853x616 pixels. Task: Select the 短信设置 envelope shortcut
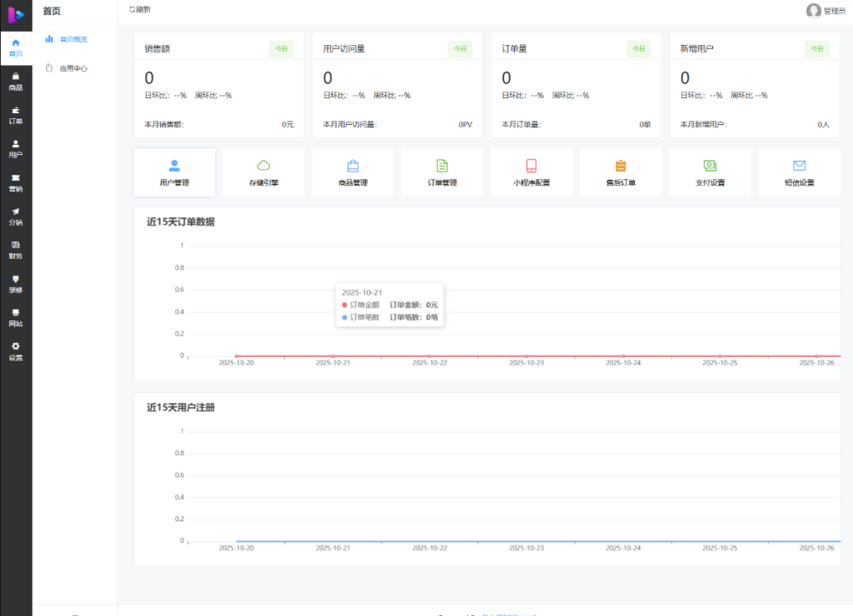(799, 172)
